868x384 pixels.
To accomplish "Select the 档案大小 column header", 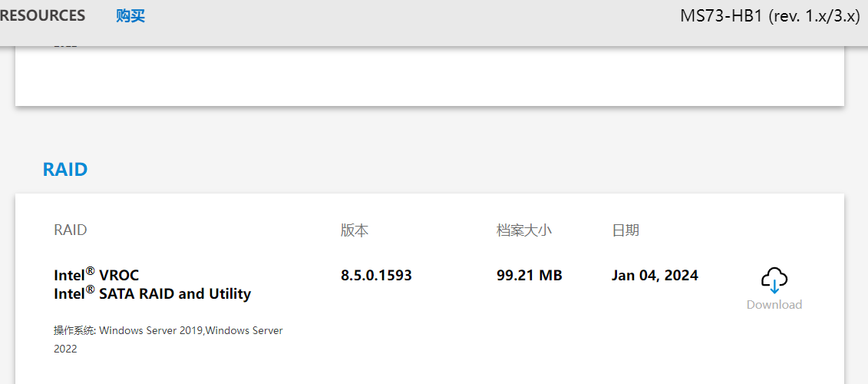I will point(523,230).
